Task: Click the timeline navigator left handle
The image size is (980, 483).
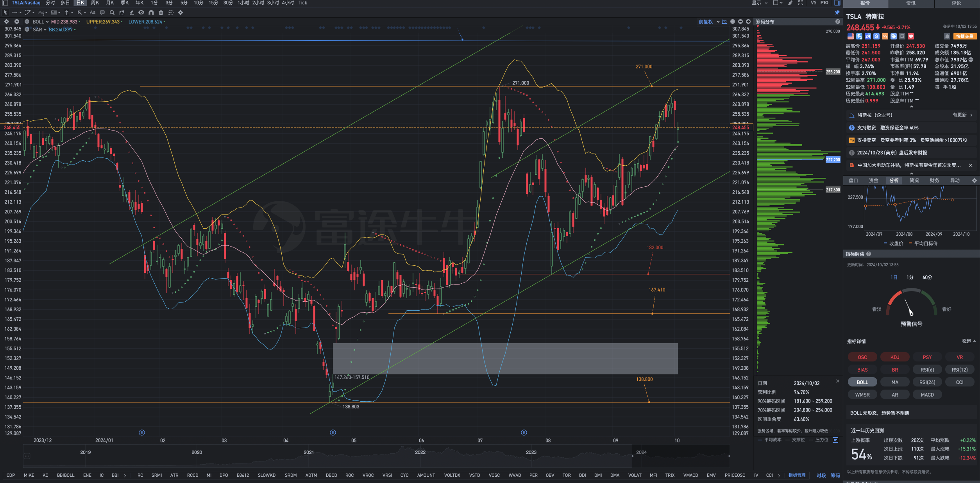Action: [633, 456]
